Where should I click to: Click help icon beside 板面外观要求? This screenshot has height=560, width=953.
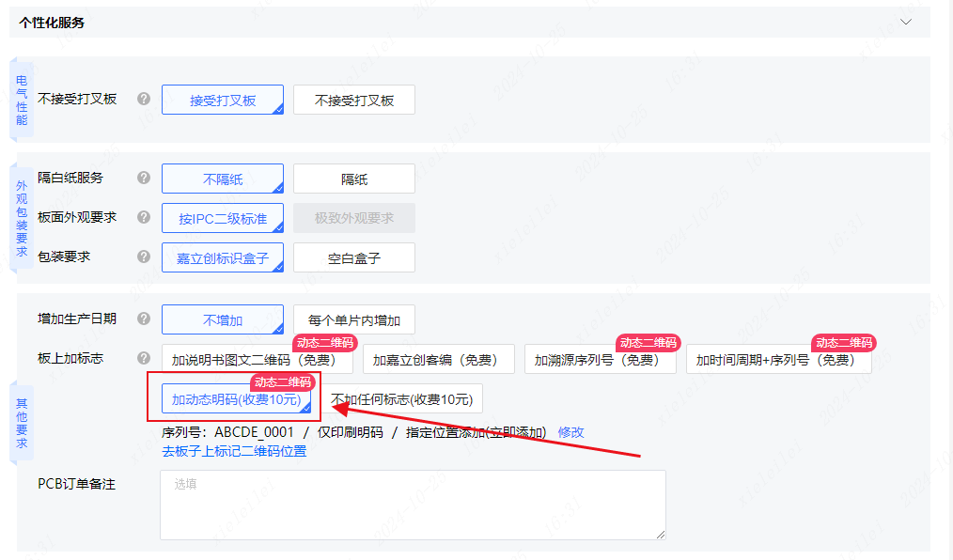(x=144, y=217)
